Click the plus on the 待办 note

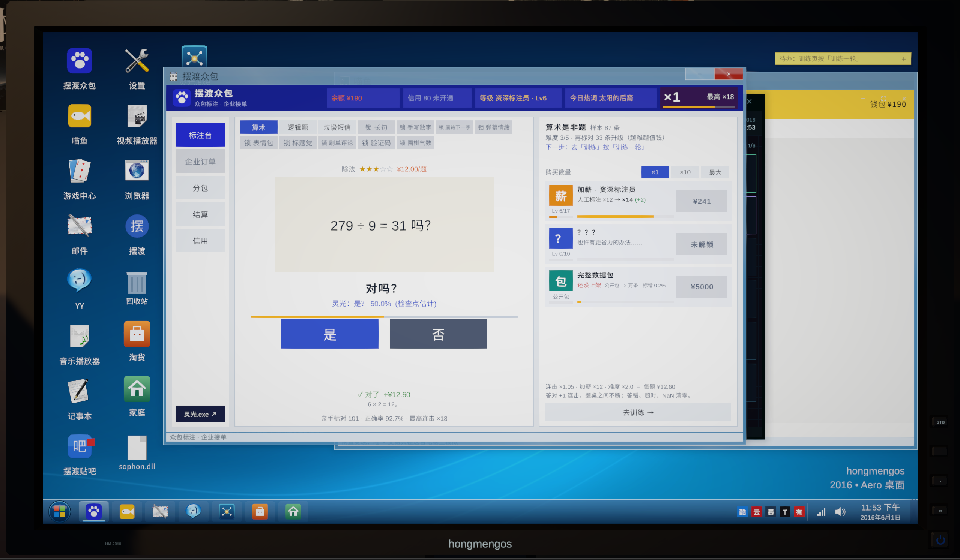coord(903,59)
